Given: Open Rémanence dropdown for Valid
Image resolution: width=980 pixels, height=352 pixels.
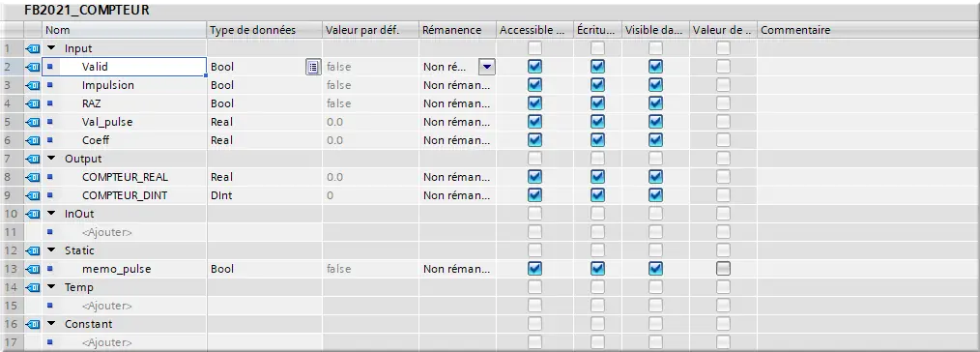Looking at the screenshot, I should pos(487,67).
